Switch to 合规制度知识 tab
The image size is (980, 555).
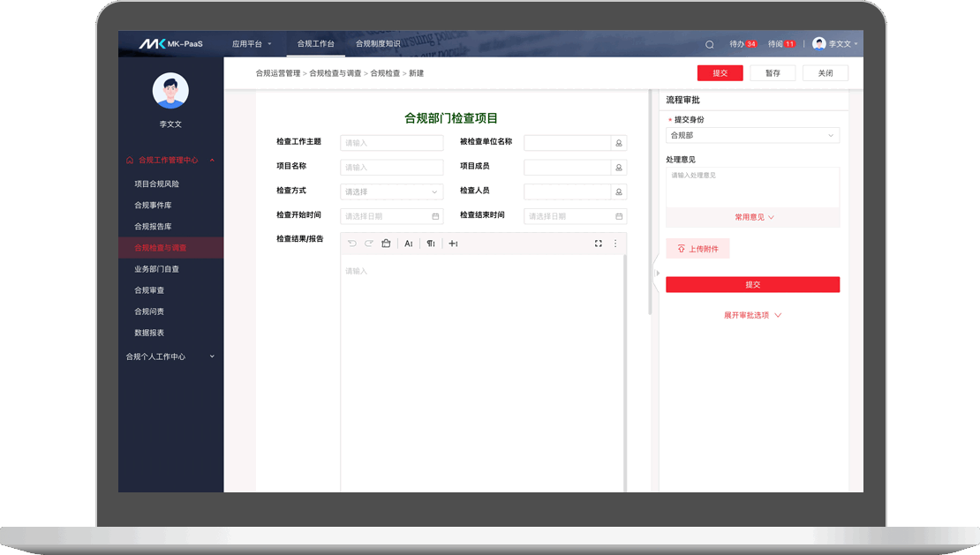[378, 44]
